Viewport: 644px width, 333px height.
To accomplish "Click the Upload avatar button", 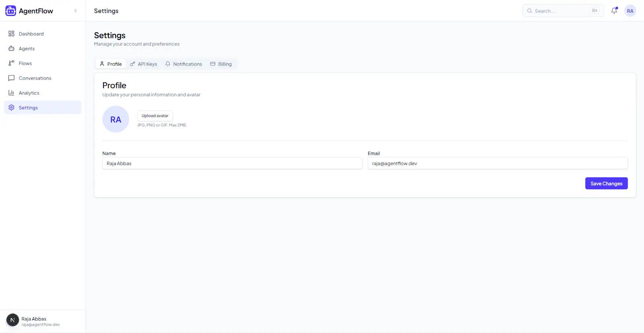I will point(155,116).
